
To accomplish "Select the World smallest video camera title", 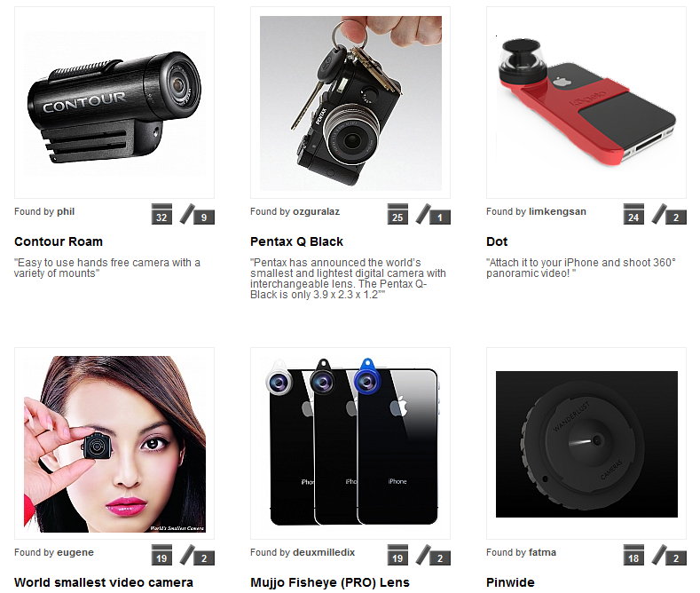I will tap(104, 582).
